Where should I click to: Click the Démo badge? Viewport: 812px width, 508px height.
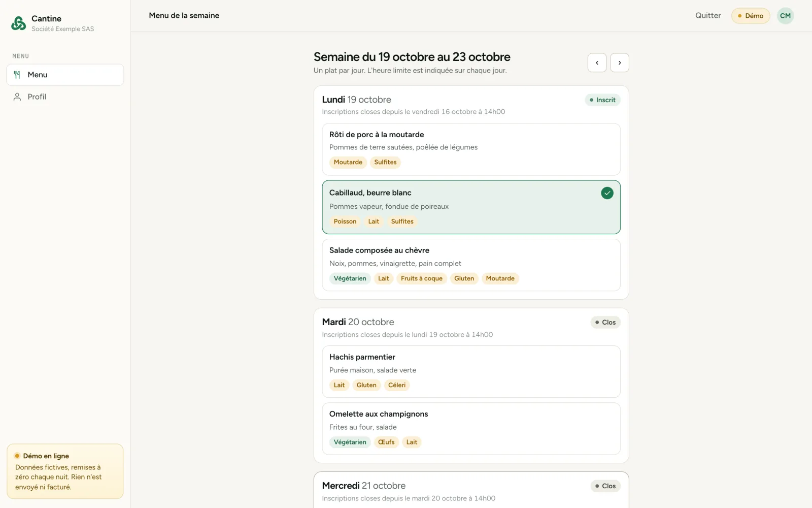pos(751,16)
